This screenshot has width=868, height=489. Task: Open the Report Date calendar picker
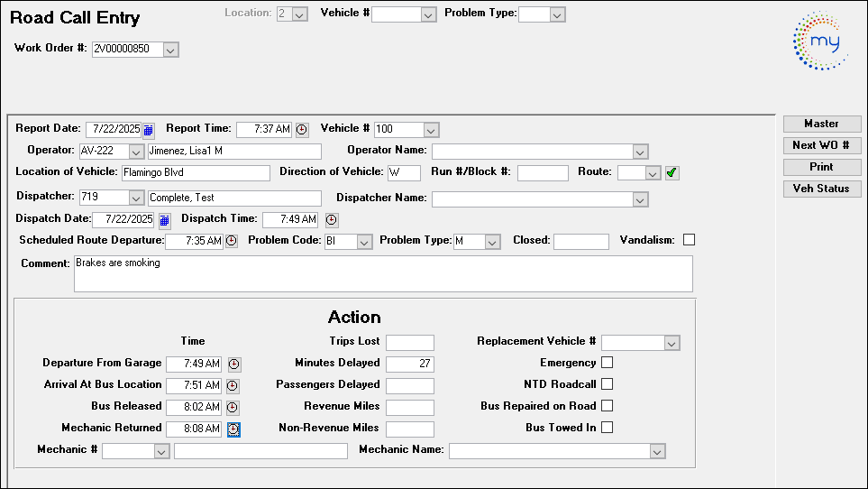pos(150,130)
